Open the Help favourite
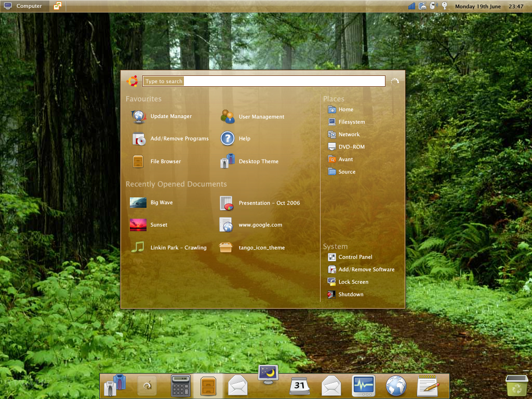Viewport: 532px width, 399px height. [235, 138]
